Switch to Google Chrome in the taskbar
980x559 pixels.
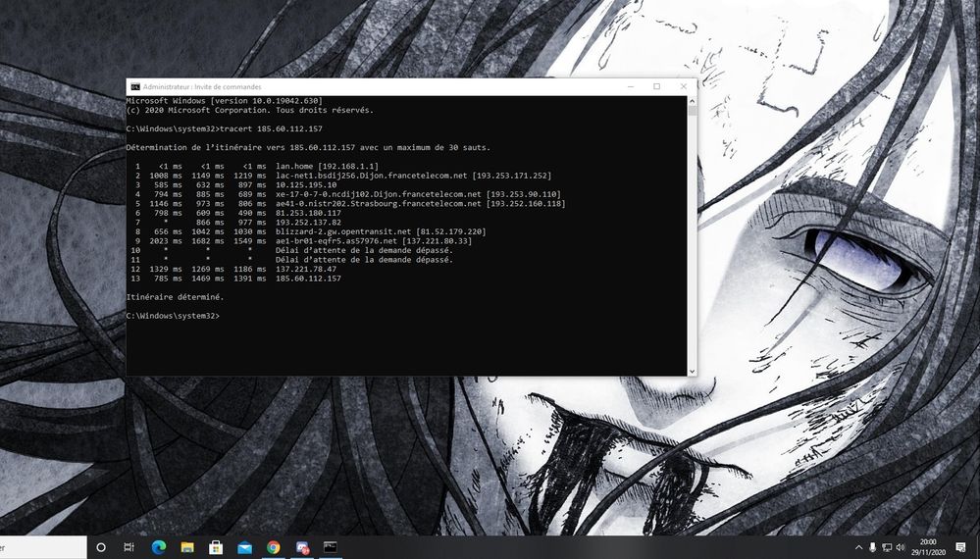(x=274, y=547)
